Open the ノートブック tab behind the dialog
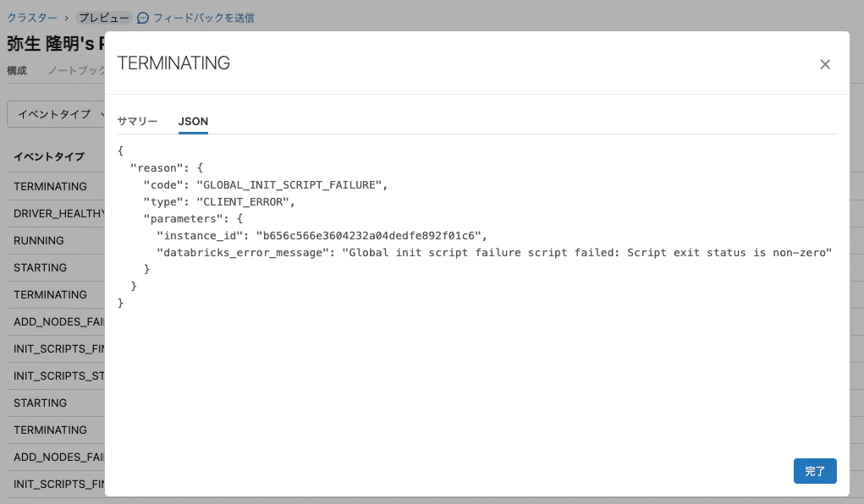The width and height of the screenshot is (864, 504). pos(76,70)
